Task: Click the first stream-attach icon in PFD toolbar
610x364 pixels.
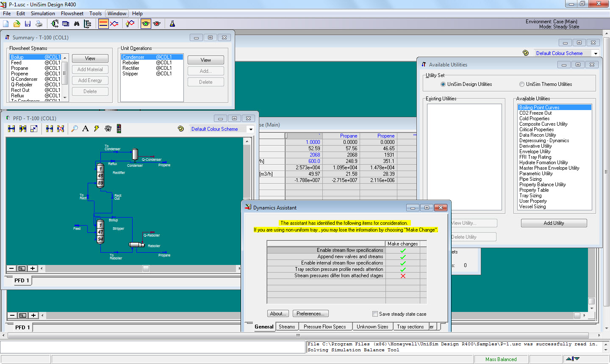Action: 11,129
